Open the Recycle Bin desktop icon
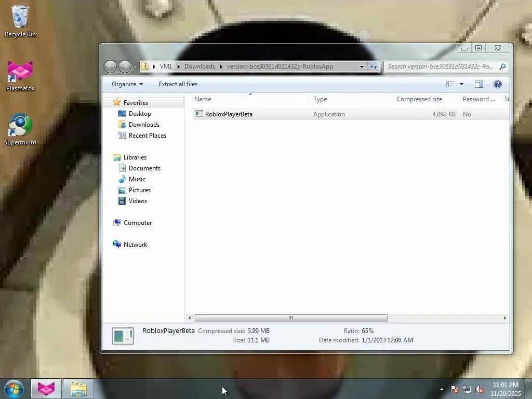The image size is (532, 399). tap(20, 21)
